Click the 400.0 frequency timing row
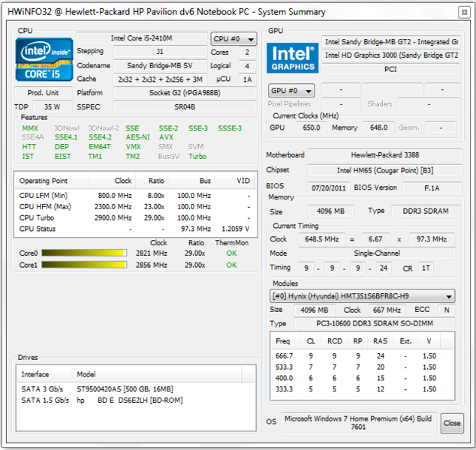Image resolution: width=476 pixels, height=450 pixels. pyautogui.click(x=362, y=378)
